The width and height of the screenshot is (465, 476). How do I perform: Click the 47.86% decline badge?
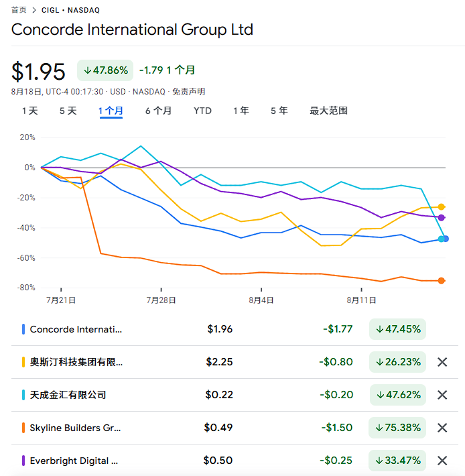point(105,70)
